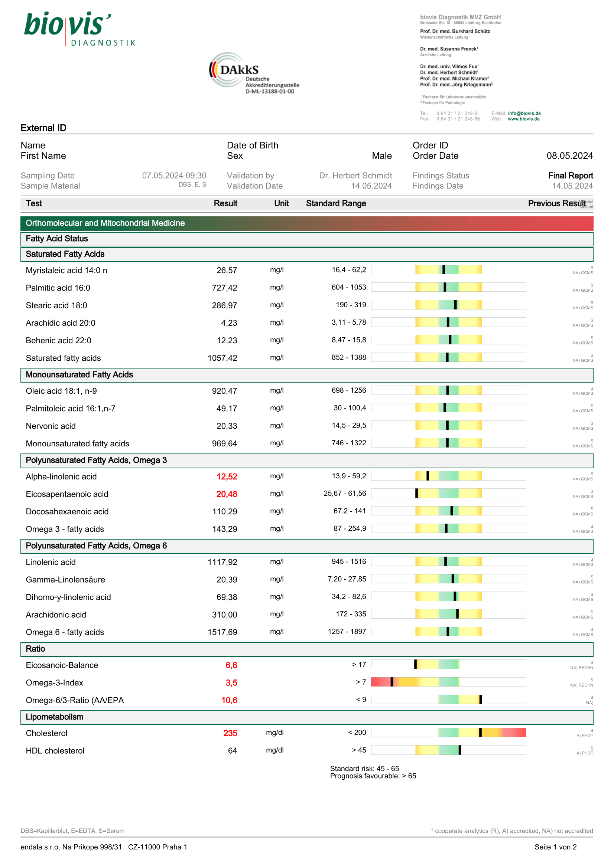The height and width of the screenshot is (868, 614).
Task: Open the www.biovis.de website link
Action: (523, 119)
